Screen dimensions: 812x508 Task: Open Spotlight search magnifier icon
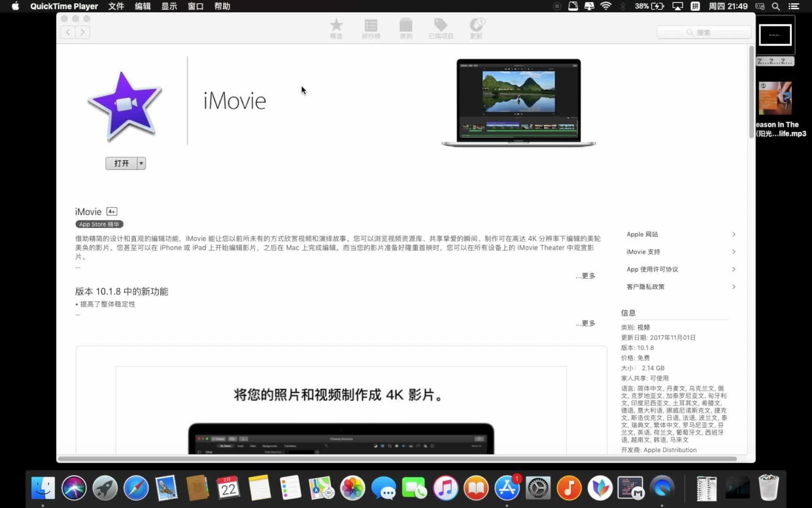pyautogui.click(x=776, y=6)
